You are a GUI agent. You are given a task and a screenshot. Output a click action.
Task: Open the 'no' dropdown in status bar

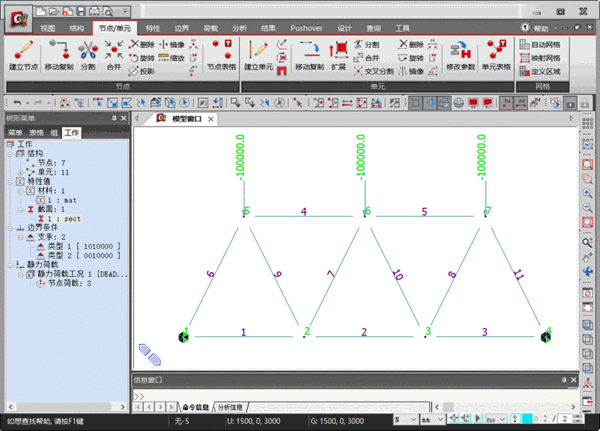coord(496,419)
